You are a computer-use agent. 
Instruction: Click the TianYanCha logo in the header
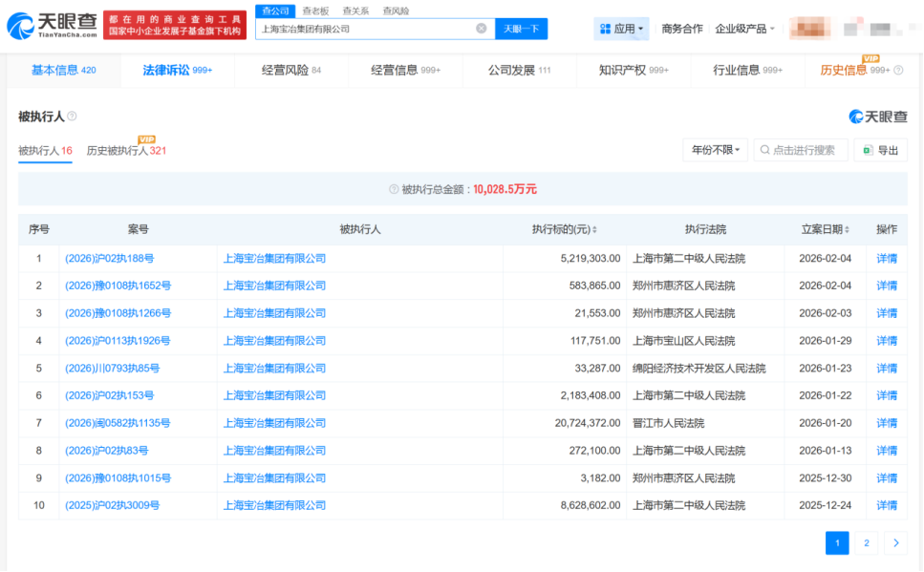(53, 26)
